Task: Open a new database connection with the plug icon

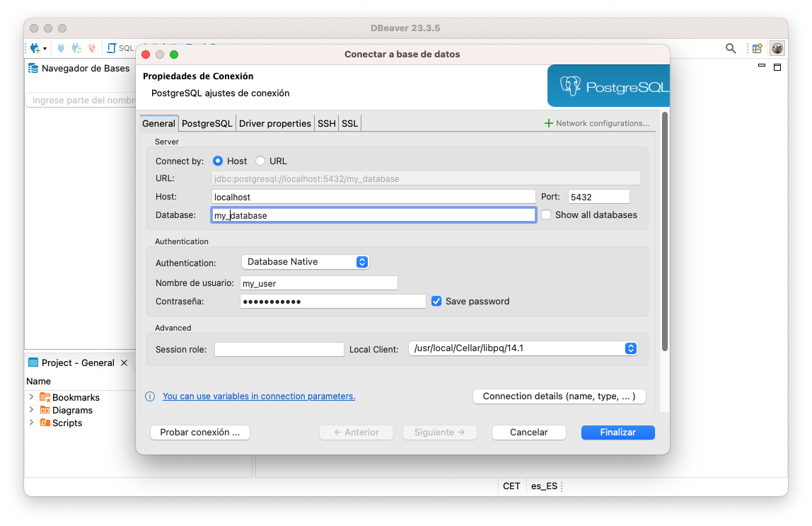Action: pyautogui.click(x=35, y=47)
